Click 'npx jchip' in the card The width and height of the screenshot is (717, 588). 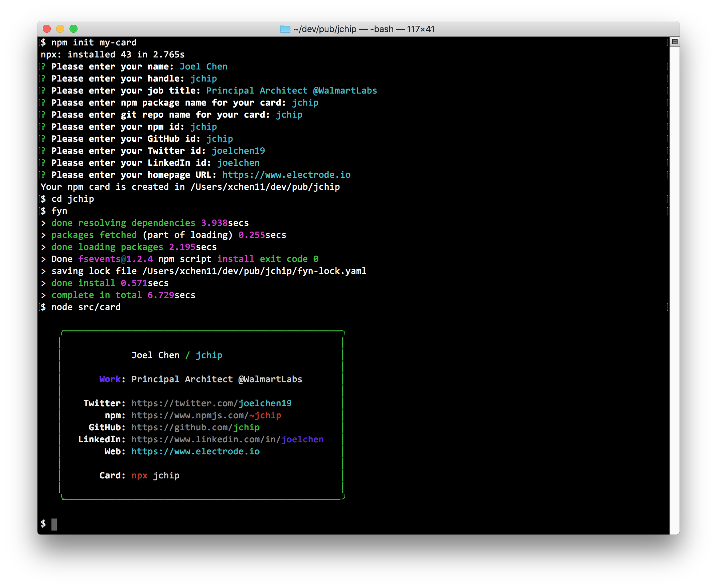pos(155,475)
